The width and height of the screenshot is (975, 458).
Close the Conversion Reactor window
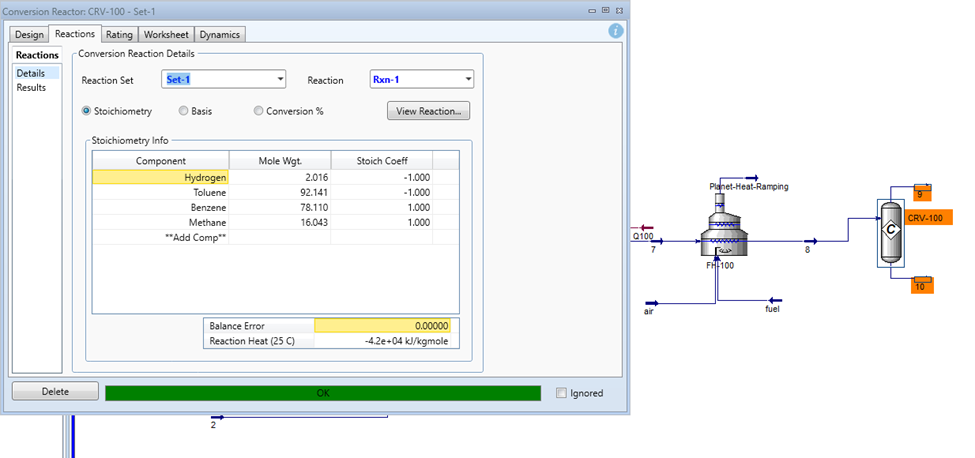tap(619, 10)
